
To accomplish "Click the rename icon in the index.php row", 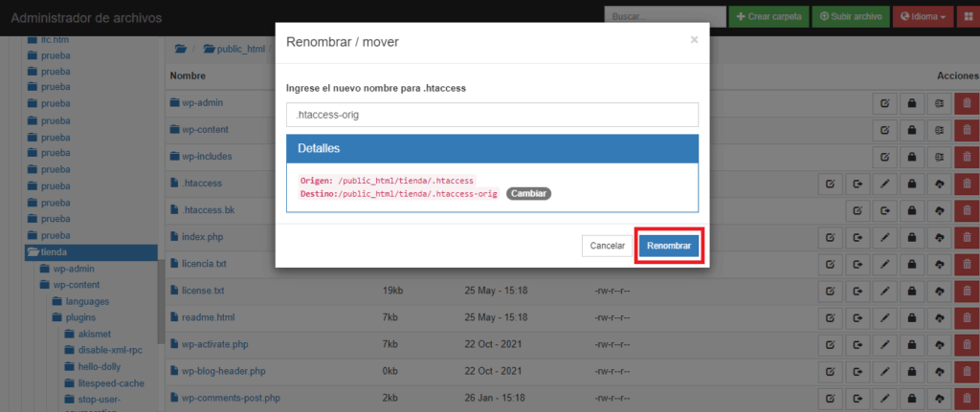I will pyautogui.click(x=830, y=237).
